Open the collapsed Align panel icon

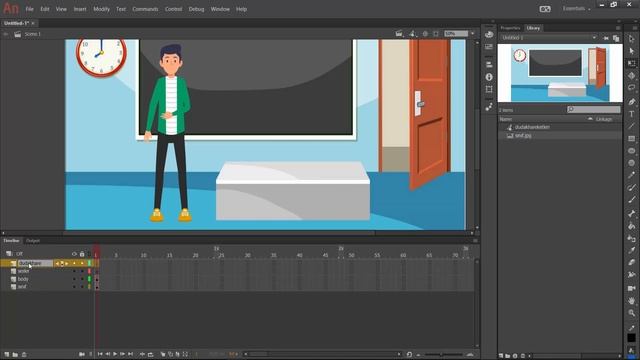tap(489, 64)
